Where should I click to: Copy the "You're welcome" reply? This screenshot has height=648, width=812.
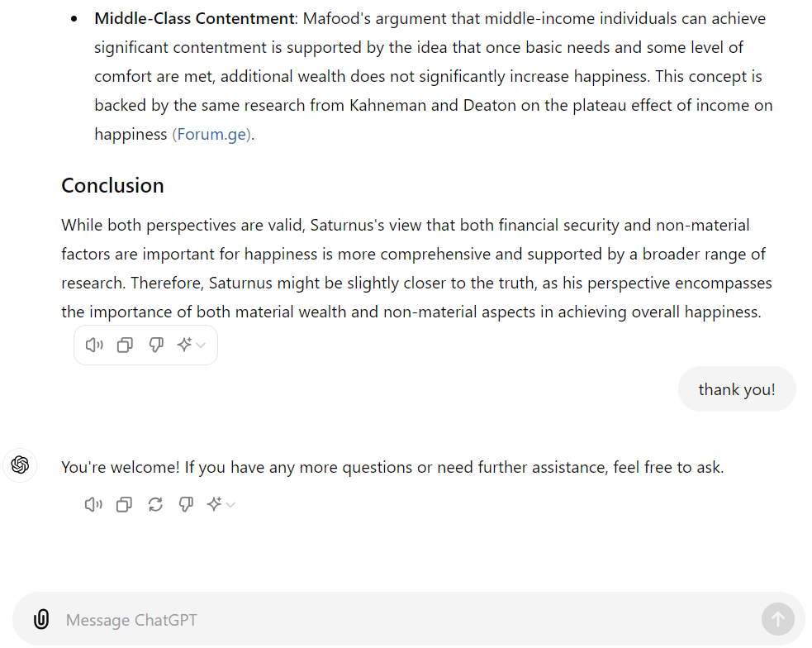[x=124, y=504]
